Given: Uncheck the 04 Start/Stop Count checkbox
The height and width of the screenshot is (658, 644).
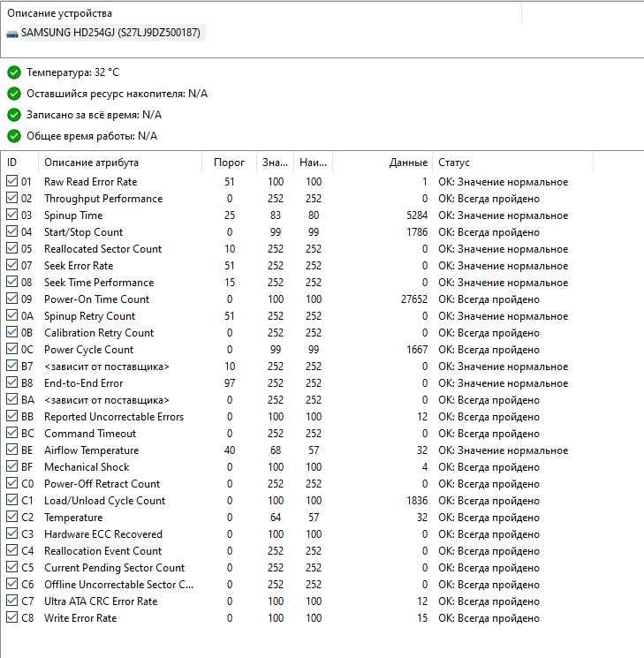Looking at the screenshot, I should [x=12, y=231].
